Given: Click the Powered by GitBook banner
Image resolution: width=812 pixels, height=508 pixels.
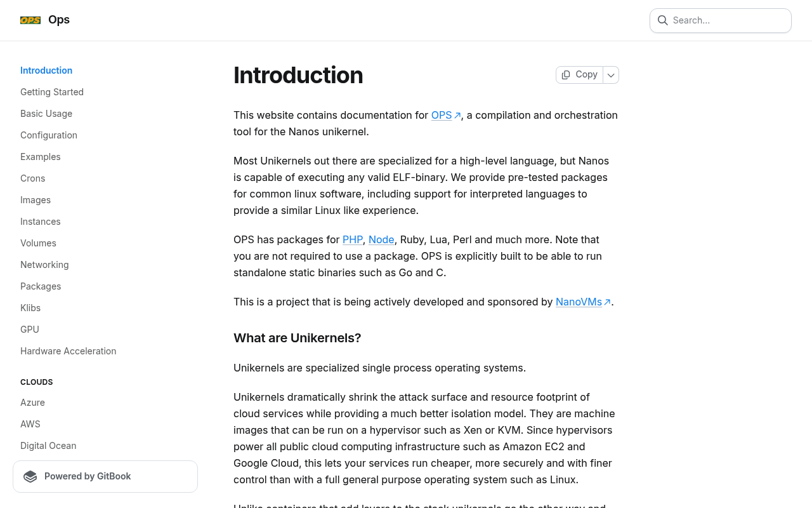Looking at the screenshot, I should pos(105,476).
